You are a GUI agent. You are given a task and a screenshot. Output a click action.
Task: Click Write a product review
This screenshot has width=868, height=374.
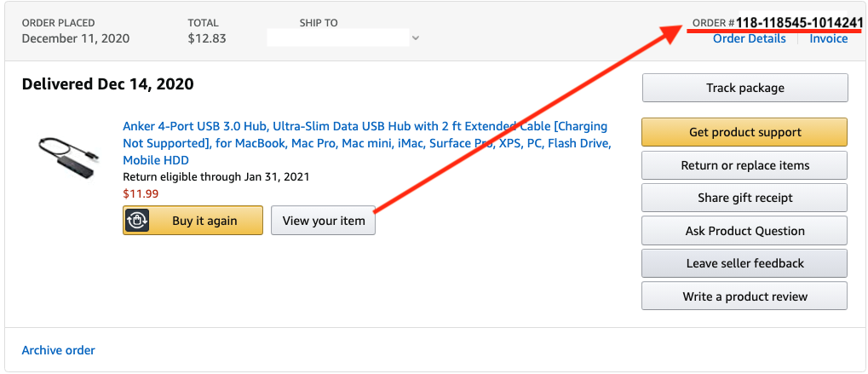744,296
